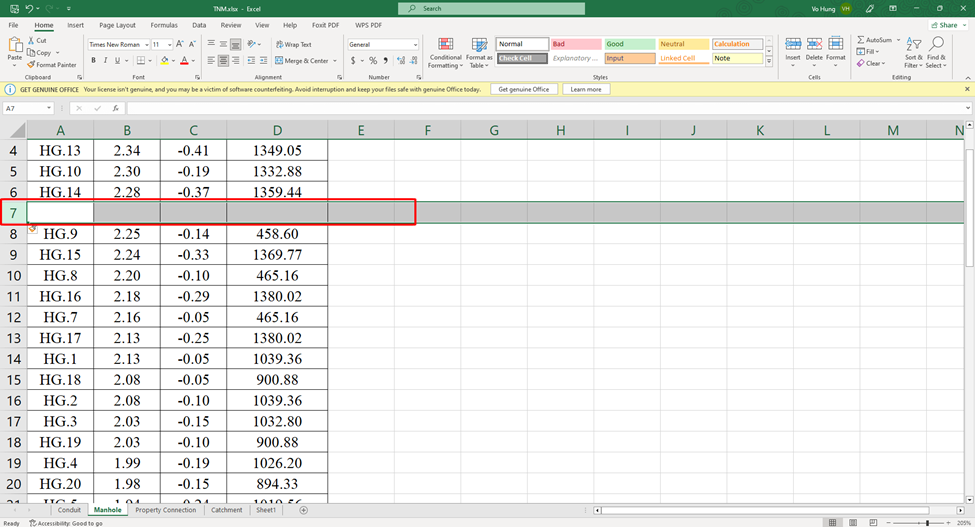Open the Formulas ribbon tab
Screen dimensions: 975x527
pyautogui.click(x=163, y=25)
